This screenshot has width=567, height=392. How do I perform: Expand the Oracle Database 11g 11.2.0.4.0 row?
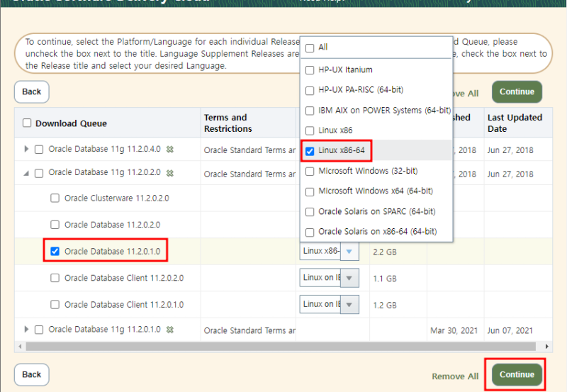click(x=26, y=149)
